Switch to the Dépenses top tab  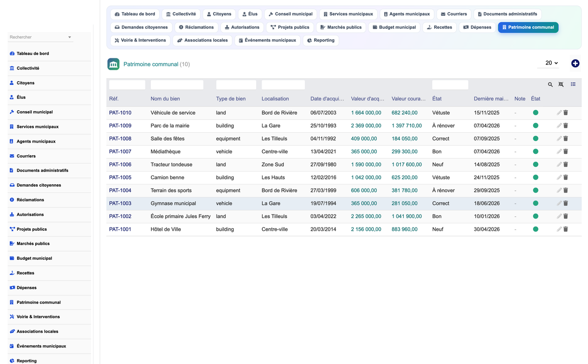tap(477, 27)
